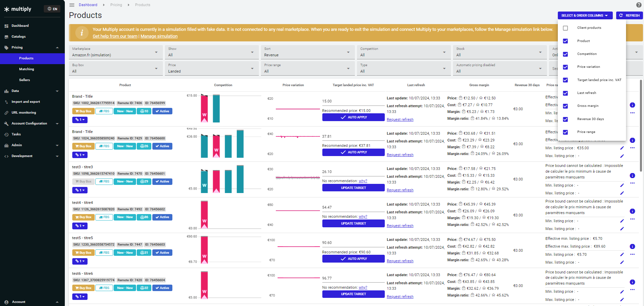Click Select & Order Columns button
Screen dimensions: 644x306
click(x=585, y=16)
